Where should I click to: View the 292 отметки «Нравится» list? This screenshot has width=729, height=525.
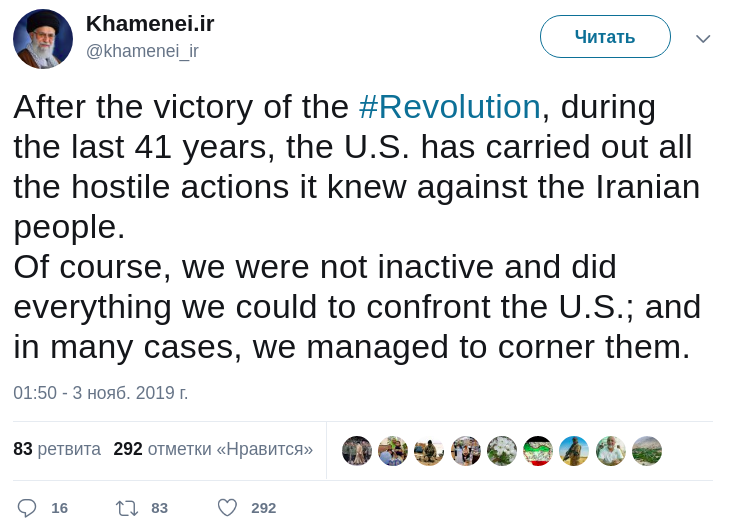213,449
